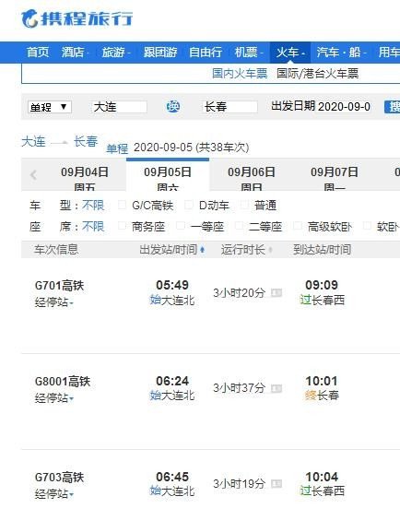This screenshot has width=400, height=532.
Task: Swap departure and arrival cities
Action: 173,107
